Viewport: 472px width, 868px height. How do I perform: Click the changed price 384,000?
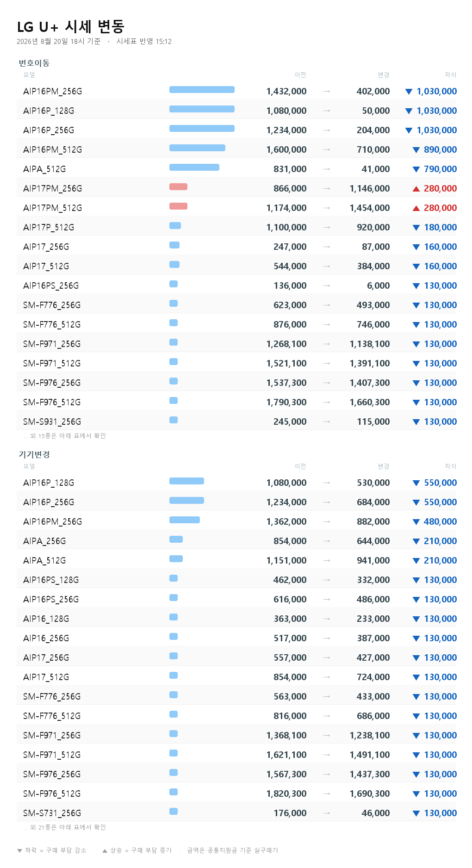373,267
